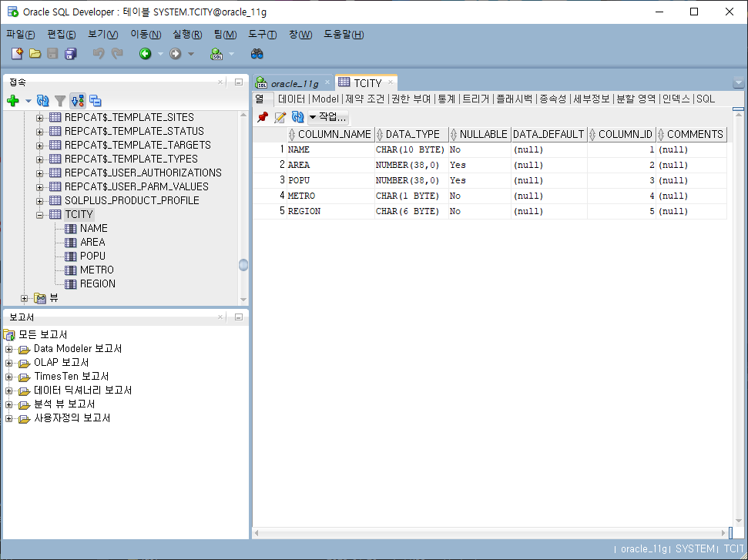This screenshot has width=748, height=560.
Task: Navigate forward with gray arrow icon
Action: (x=175, y=53)
